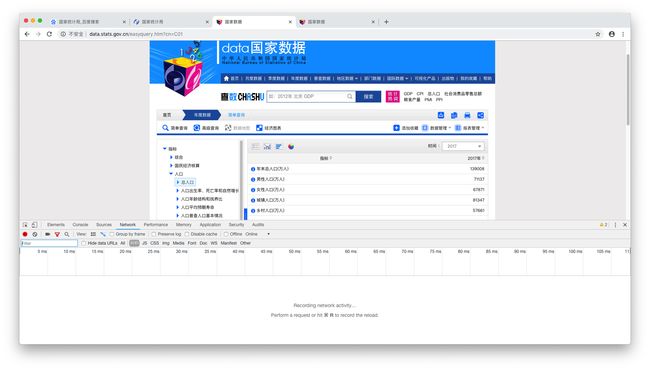650x370 pixels.
Task: Click the second tab's close button
Action: [x=207, y=22]
